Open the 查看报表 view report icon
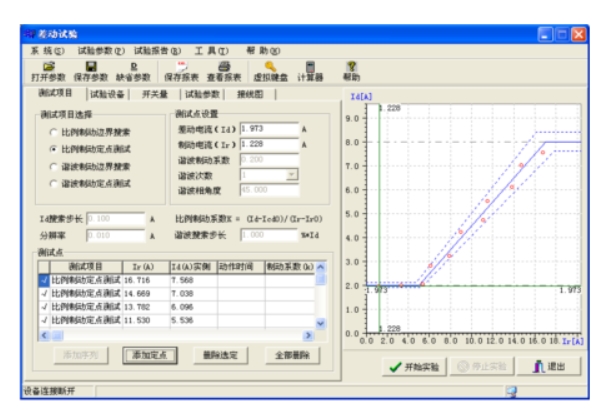This screenshot has width=606, height=414. point(224,69)
